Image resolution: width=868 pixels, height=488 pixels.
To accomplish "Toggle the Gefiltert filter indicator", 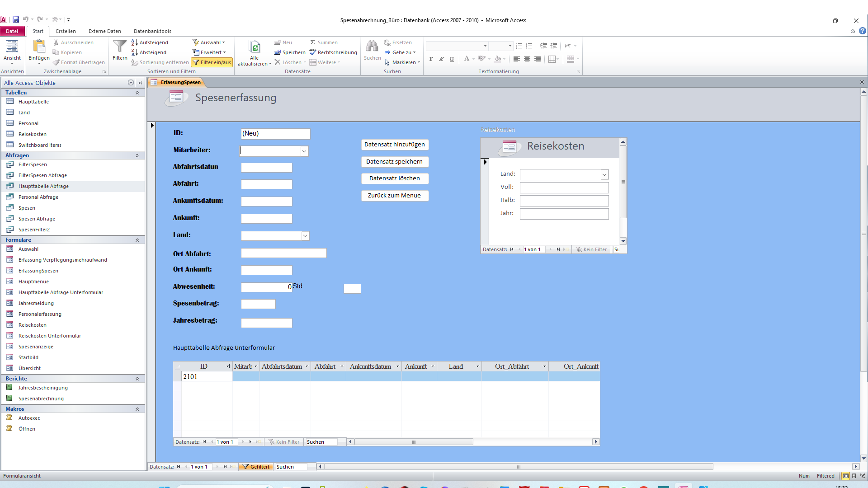I will 256,467.
